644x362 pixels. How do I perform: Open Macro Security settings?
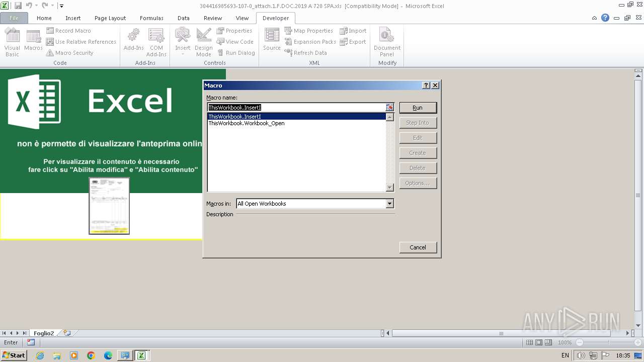coord(70,53)
